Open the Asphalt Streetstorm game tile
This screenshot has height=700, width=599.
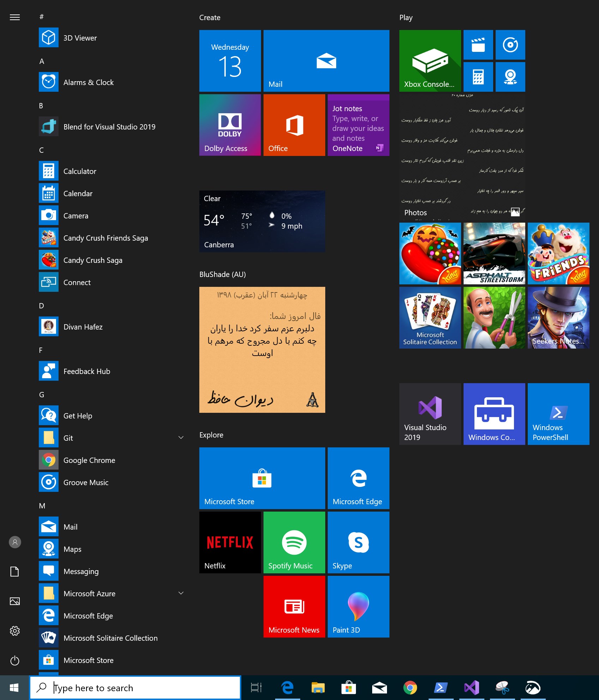(494, 253)
